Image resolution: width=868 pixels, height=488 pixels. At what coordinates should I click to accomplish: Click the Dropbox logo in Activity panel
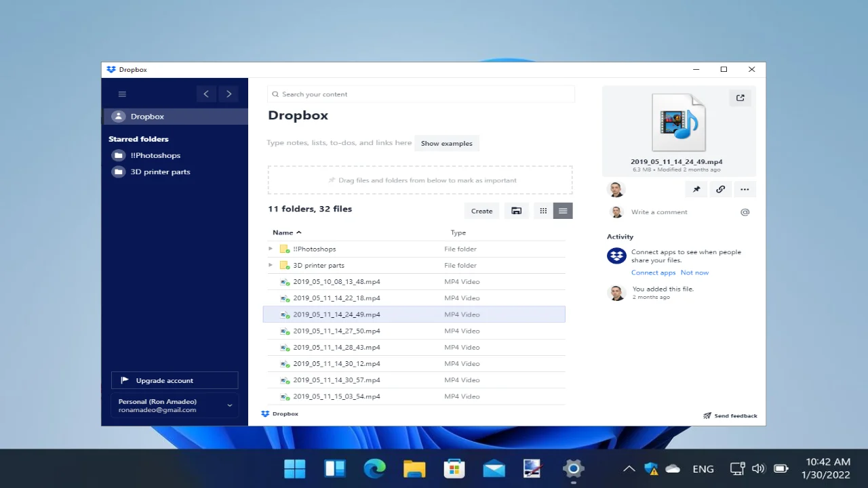(x=616, y=256)
